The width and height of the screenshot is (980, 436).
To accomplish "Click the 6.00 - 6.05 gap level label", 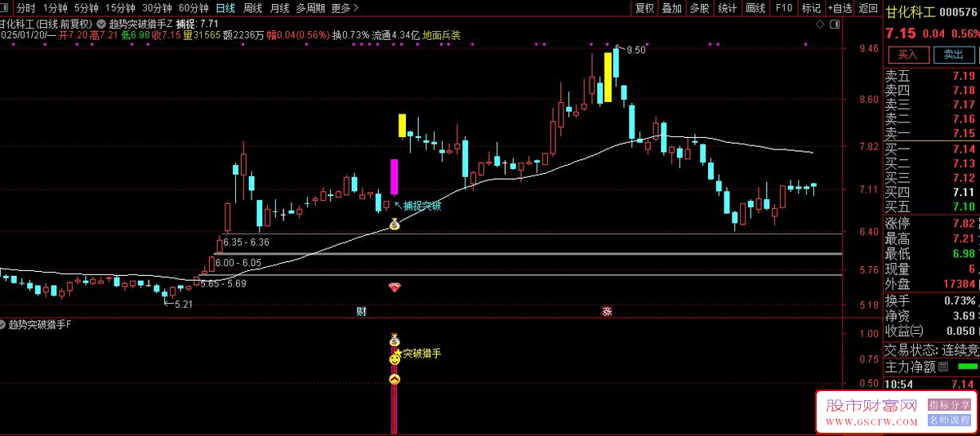I will coord(238,263).
